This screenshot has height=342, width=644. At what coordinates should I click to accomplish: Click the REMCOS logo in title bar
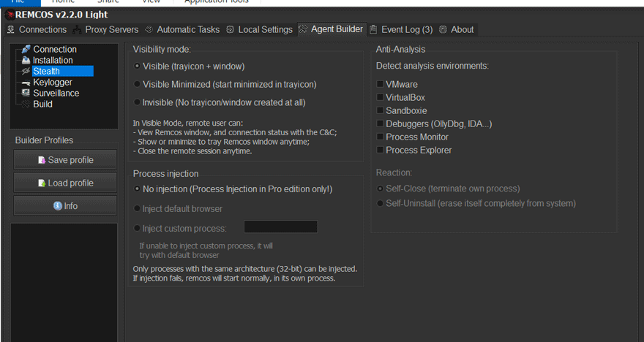pos(9,15)
